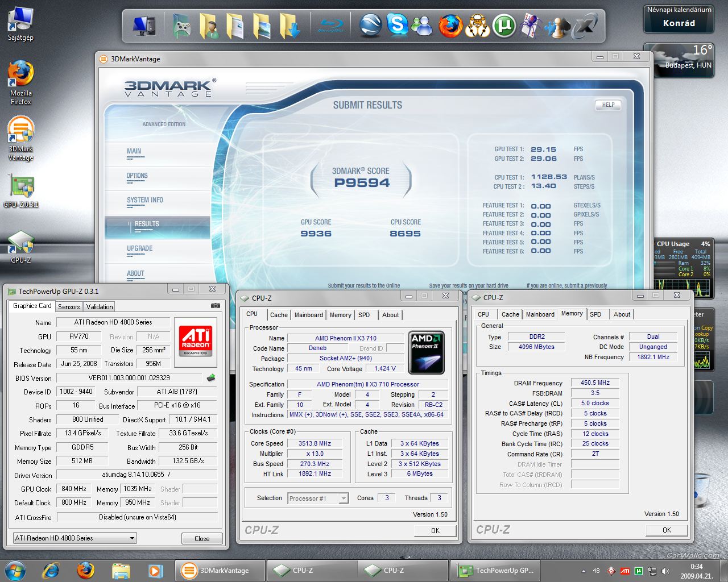Select the 3DMark Vantage desktop shortcut
Screen dimensions: 728x582
tap(20, 139)
